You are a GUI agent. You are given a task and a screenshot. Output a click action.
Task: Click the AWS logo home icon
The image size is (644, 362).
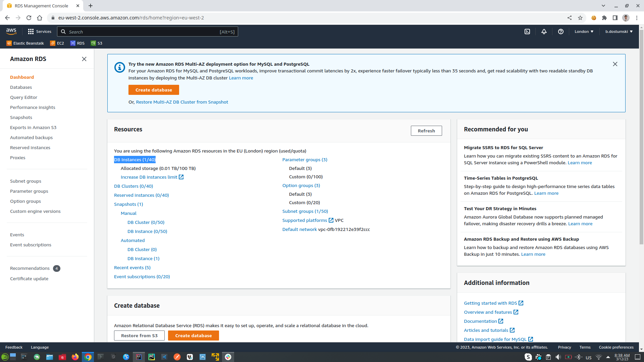(11, 31)
